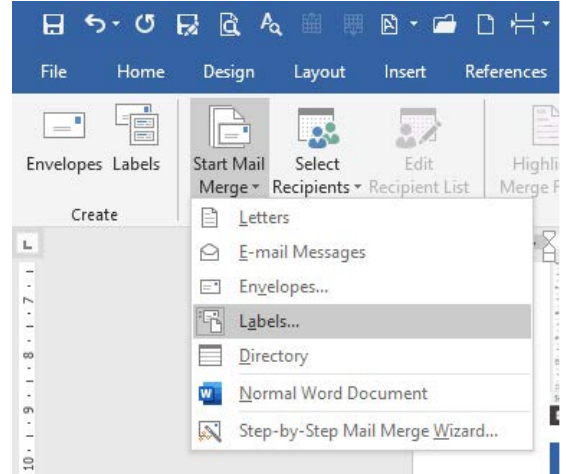Click the Redo/Repeat circular arrow icon
This screenshot has height=474, width=566.
(x=145, y=24)
